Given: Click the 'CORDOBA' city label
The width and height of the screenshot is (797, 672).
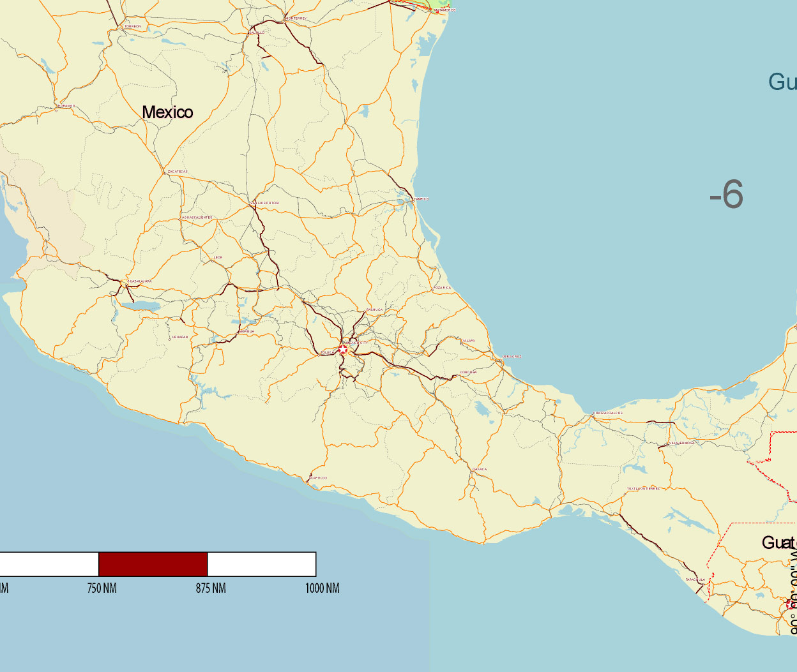Looking at the screenshot, I should click(x=468, y=372).
